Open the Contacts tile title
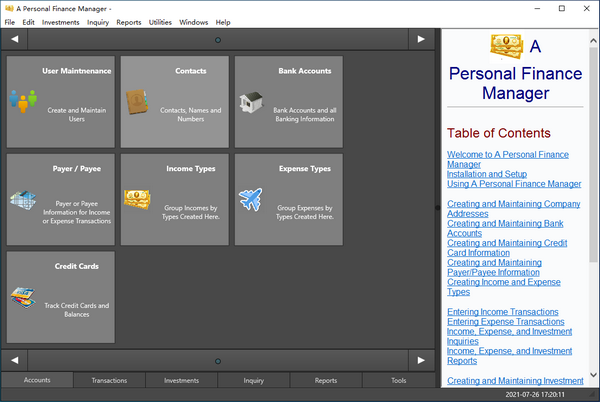Image resolution: width=600 pixels, height=402 pixels. (x=191, y=71)
